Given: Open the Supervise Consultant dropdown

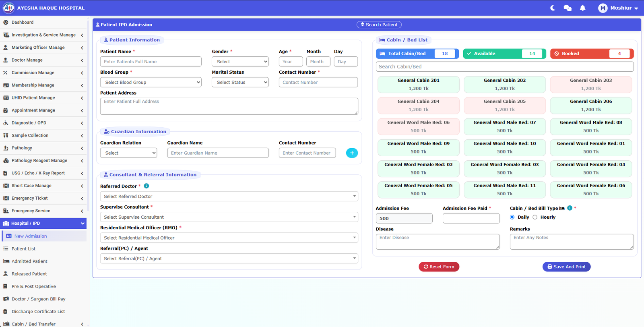Looking at the screenshot, I should [x=229, y=217].
